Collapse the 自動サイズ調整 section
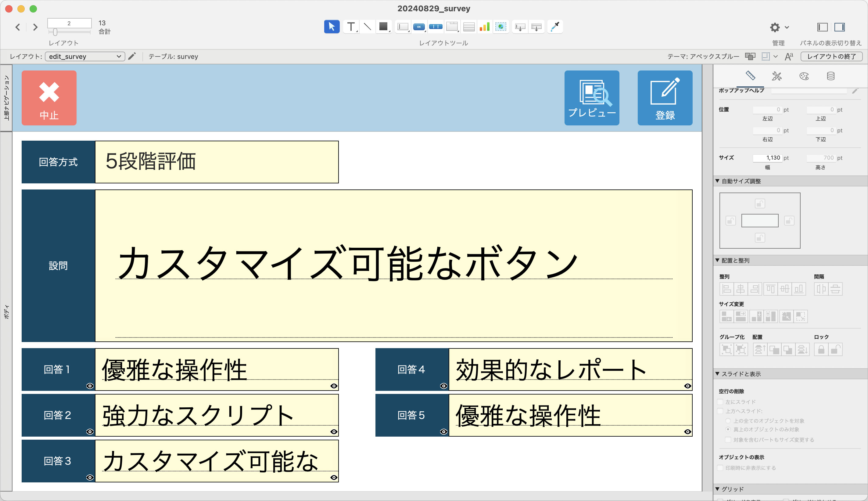The width and height of the screenshot is (868, 501). [717, 181]
